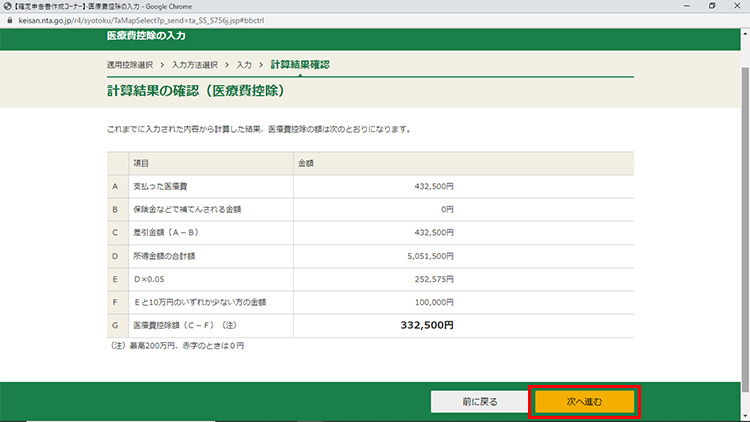Click the 計算結果の確認（医療費控除） heading
The height and width of the screenshot is (422, 750).
coord(196,92)
